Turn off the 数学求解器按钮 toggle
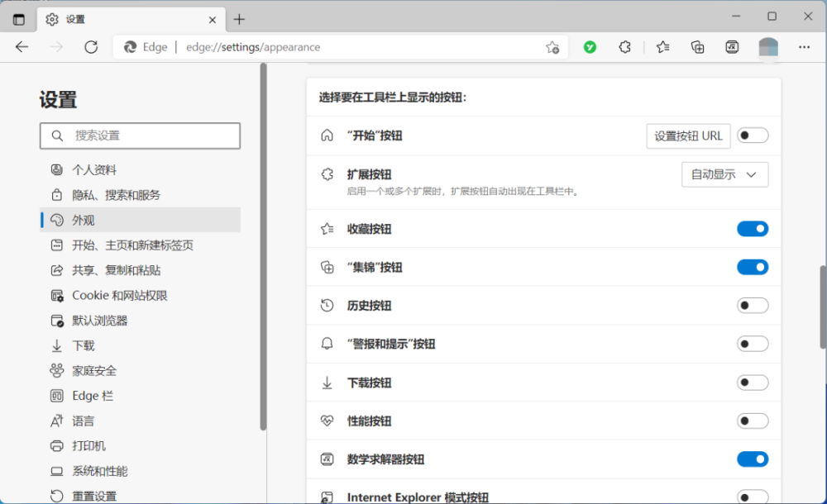The width and height of the screenshot is (827, 504). (753, 459)
